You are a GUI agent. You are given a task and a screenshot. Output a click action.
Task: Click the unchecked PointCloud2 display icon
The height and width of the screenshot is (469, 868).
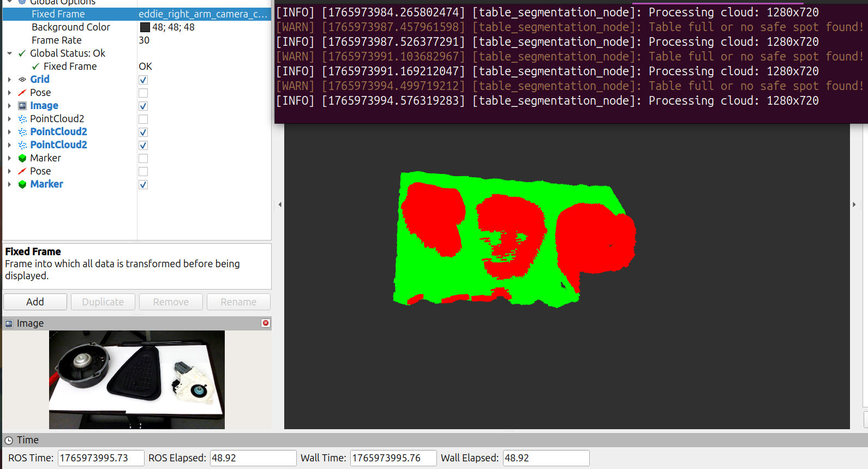coord(22,119)
